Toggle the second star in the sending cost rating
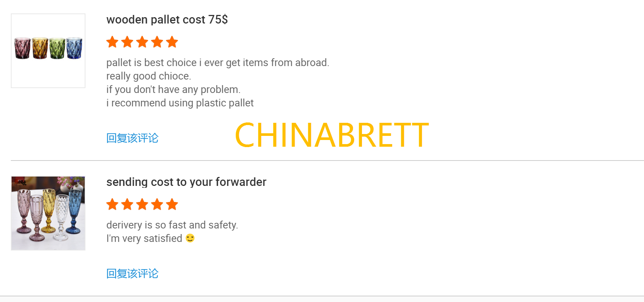This screenshot has width=644, height=302. tap(127, 205)
